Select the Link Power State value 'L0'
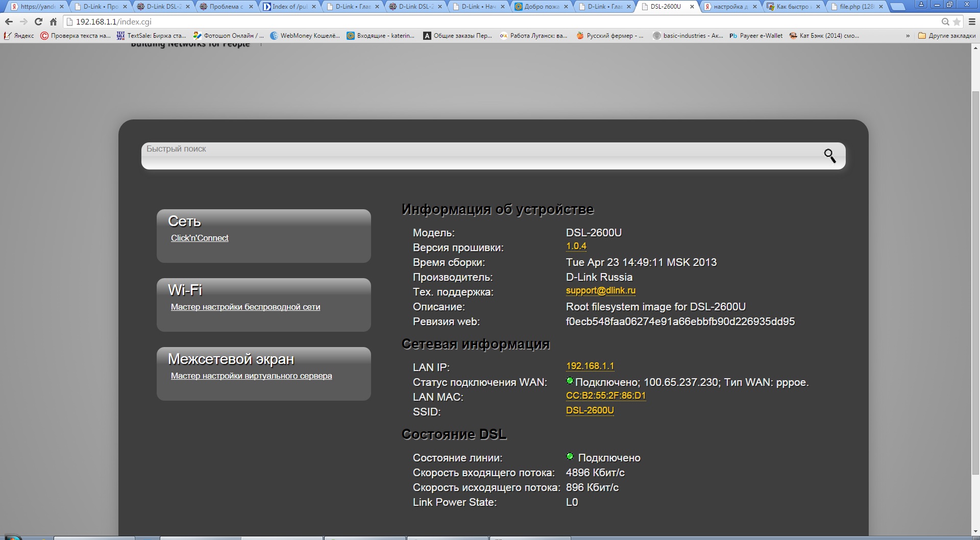Image resolution: width=980 pixels, height=540 pixels. (x=572, y=502)
